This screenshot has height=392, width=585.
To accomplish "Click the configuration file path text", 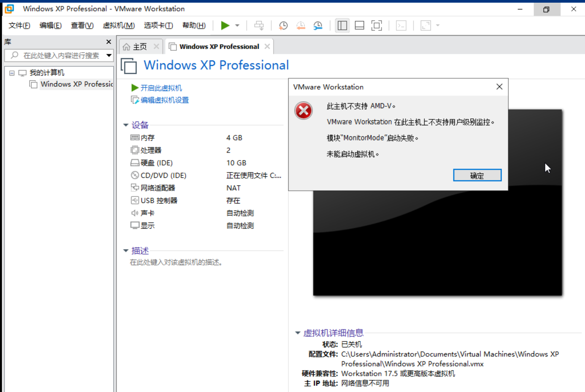I will click(x=450, y=359).
